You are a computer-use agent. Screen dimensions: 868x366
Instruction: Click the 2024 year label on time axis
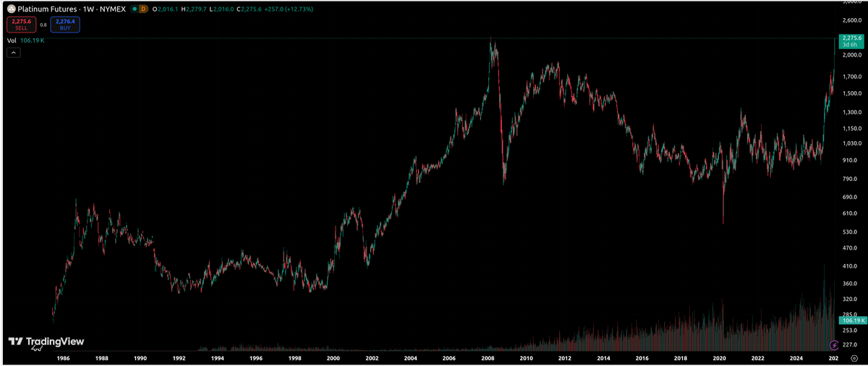(796, 358)
